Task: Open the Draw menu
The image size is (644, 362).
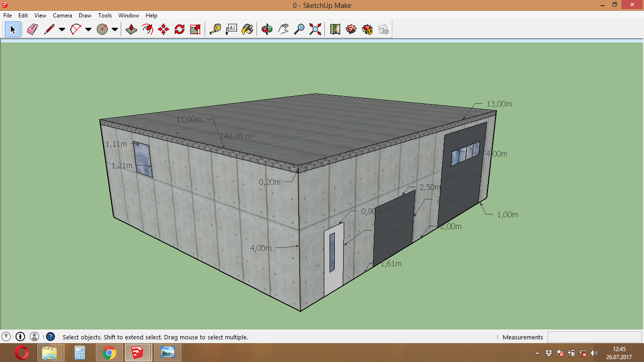Action: pos(85,16)
